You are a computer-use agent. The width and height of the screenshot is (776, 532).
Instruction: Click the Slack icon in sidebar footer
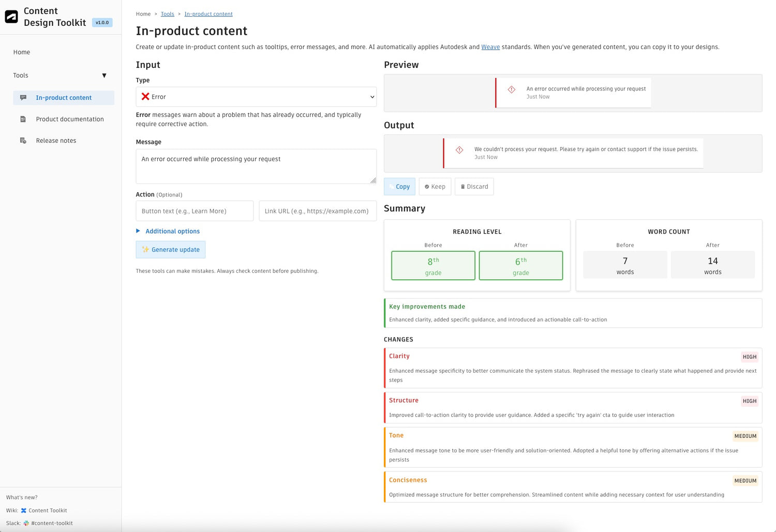(26, 523)
